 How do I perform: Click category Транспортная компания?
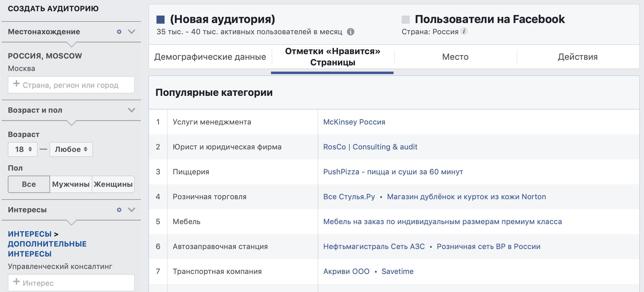[217, 271]
